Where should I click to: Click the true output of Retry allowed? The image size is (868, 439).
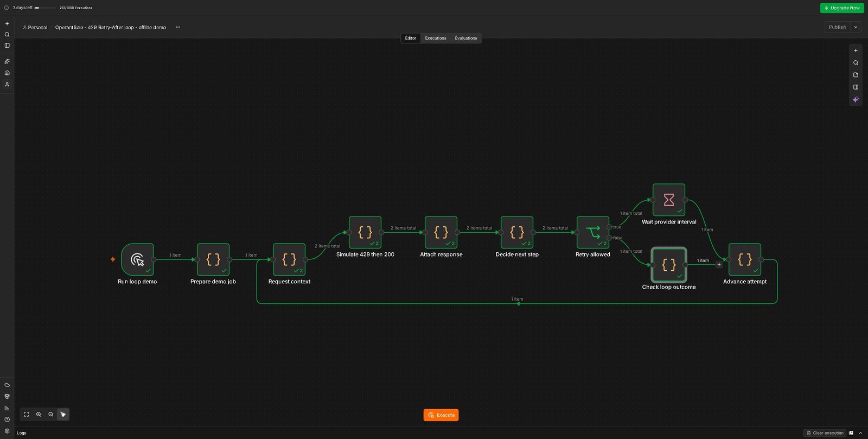609,227
